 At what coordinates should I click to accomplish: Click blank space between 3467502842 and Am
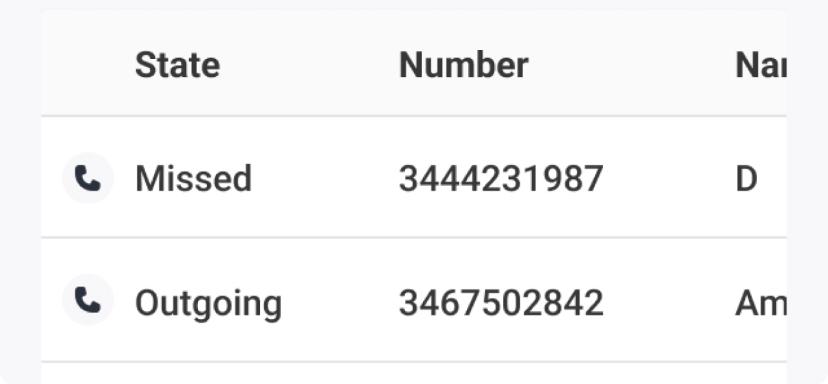669,303
